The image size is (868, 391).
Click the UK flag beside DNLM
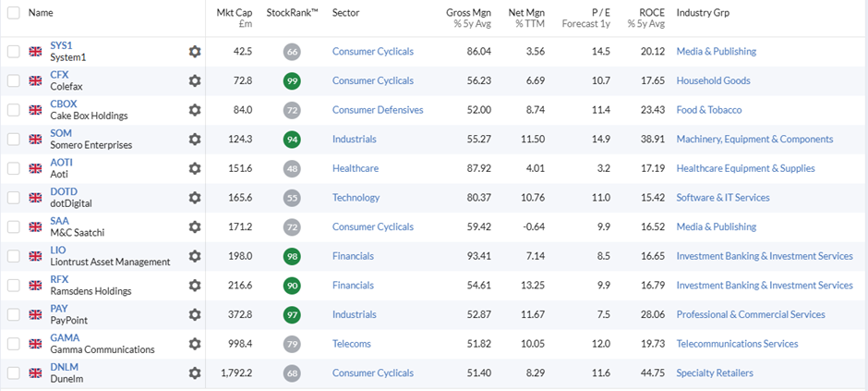[x=35, y=373]
